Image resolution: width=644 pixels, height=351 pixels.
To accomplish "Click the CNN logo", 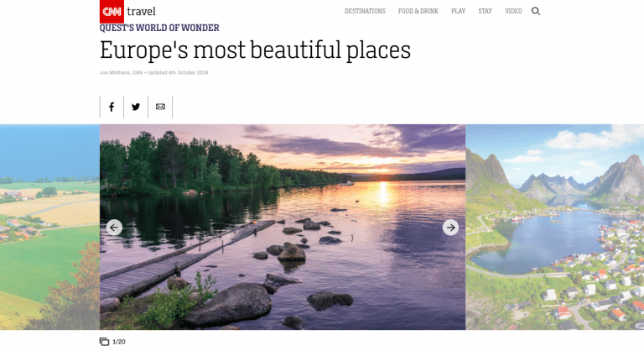I will 112,11.
